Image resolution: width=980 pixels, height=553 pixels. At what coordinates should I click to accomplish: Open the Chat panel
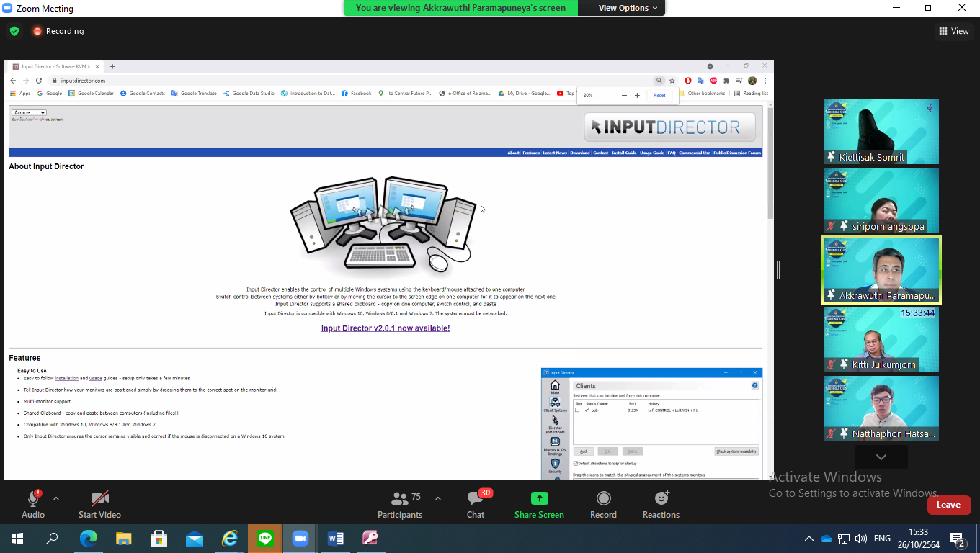click(x=476, y=504)
